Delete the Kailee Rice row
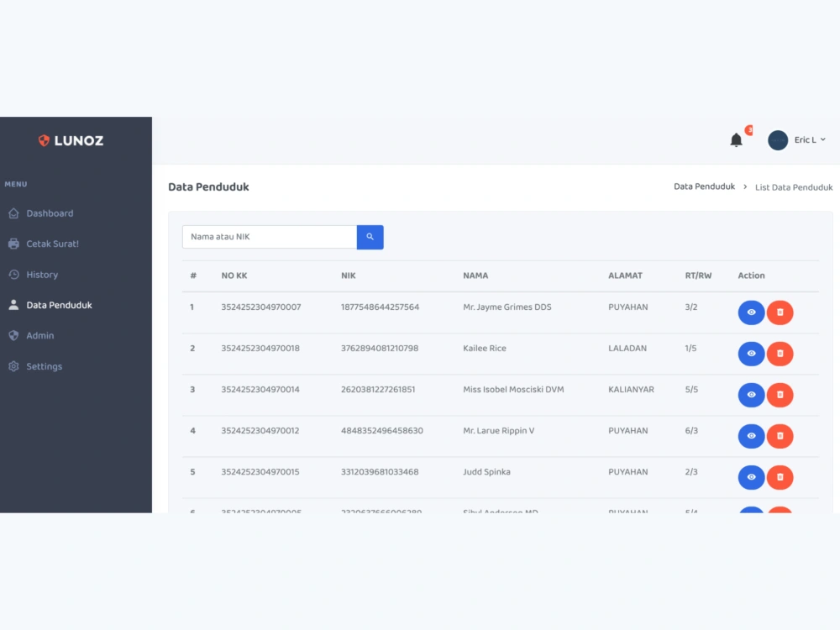Viewport: 840px width, 630px height. coord(780,354)
